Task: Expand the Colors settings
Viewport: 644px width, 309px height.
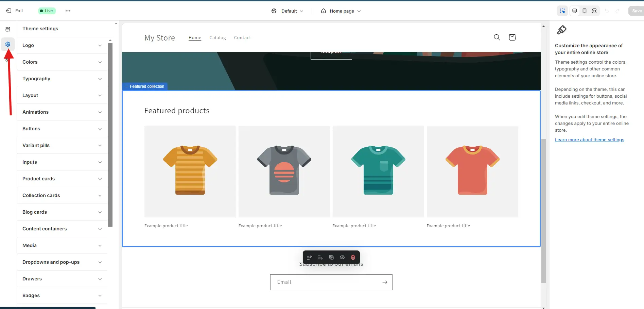Action: [62, 62]
